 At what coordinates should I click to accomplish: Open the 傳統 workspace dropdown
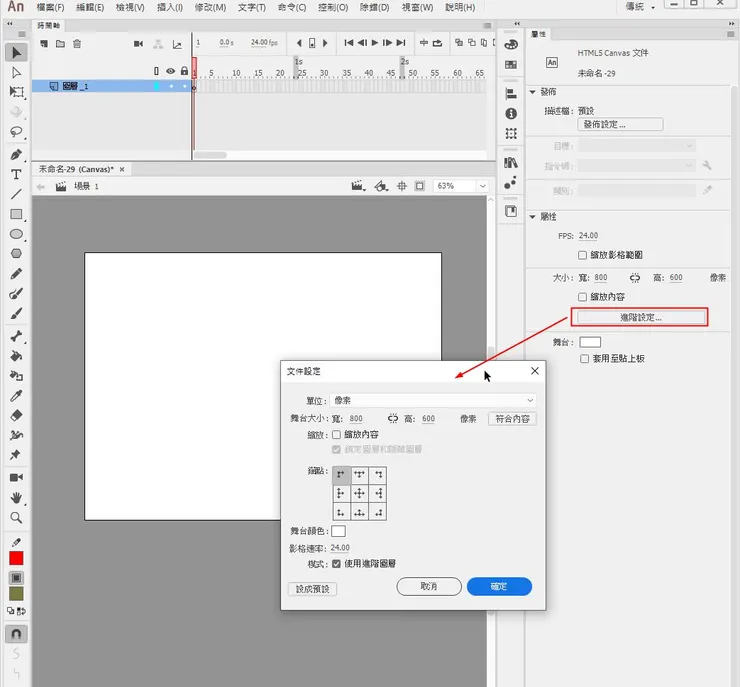(x=640, y=7)
